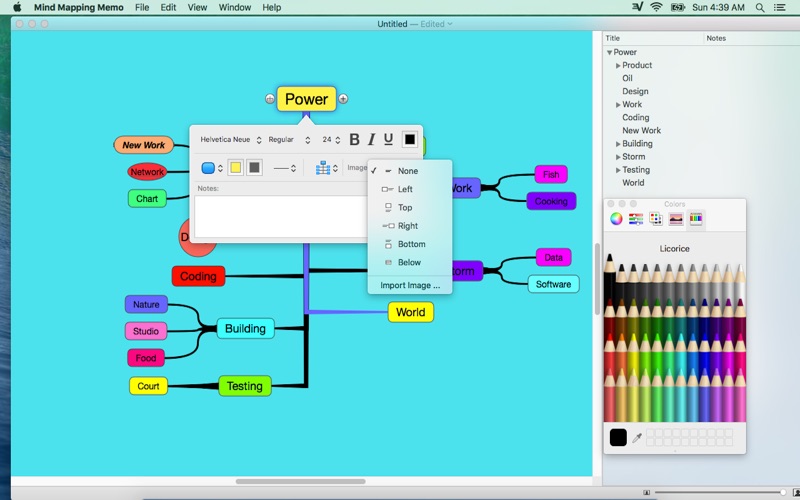The width and height of the screenshot is (800, 500).
Task: Choose the blue rounded node shape icon
Action: (x=208, y=168)
